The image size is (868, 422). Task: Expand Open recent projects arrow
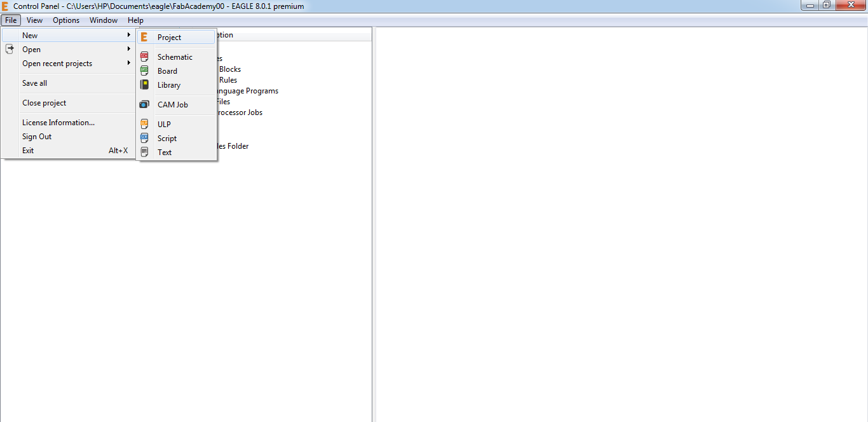[x=129, y=63]
